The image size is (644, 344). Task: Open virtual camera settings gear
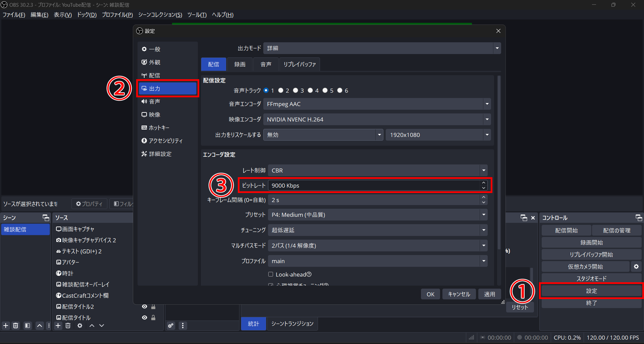pos(636,266)
